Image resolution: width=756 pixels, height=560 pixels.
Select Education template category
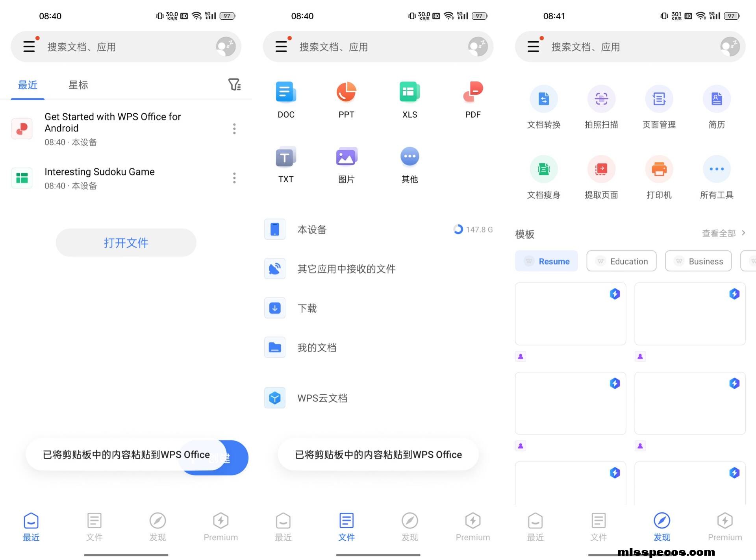tap(621, 261)
